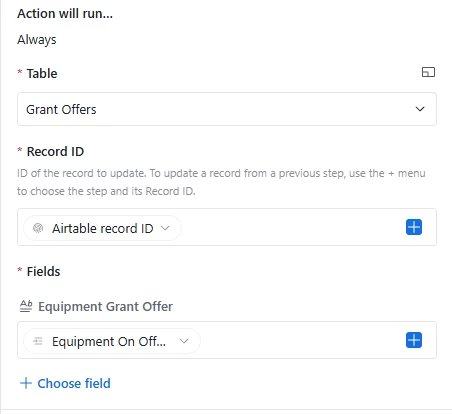This screenshot has height=414, width=452.
Task: Click the plus icon beside Choose field
Action: click(26, 383)
